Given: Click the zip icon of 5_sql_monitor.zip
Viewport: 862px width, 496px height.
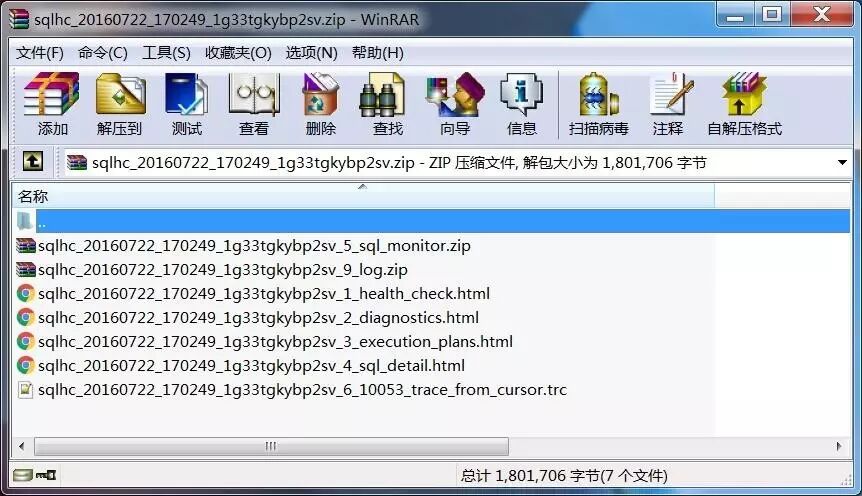Looking at the screenshot, I should click(x=26, y=245).
